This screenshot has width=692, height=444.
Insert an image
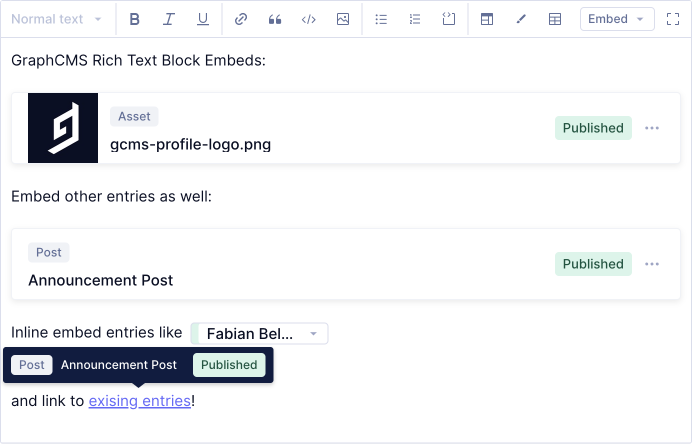click(x=343, y=19)
